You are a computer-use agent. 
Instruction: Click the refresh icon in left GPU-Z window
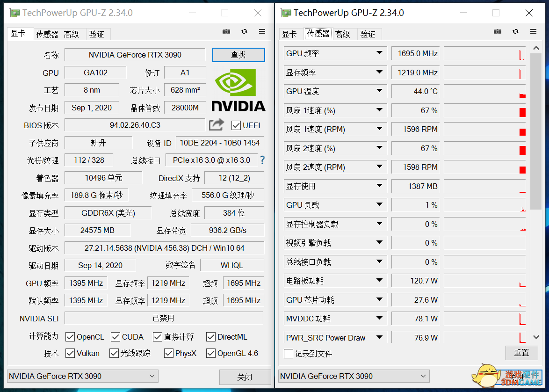pos(245,31)
